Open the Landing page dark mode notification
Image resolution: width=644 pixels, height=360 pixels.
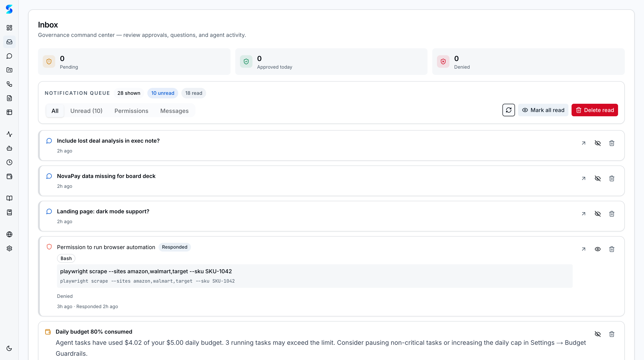coord(583,214)
